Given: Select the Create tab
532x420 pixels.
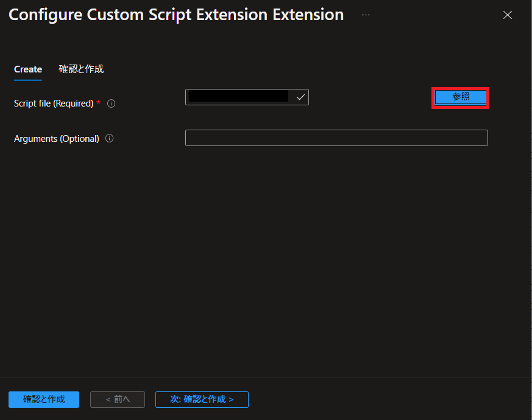Looking at the screenshot, I should coord(28,69).
